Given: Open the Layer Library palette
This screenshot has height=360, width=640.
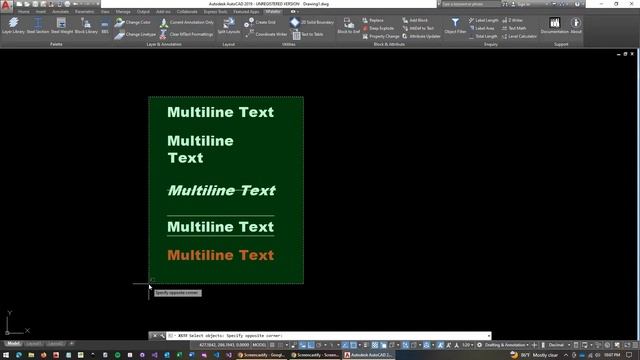Looking at the screenshot, I should pyautogui.click(x=13, y=25).
